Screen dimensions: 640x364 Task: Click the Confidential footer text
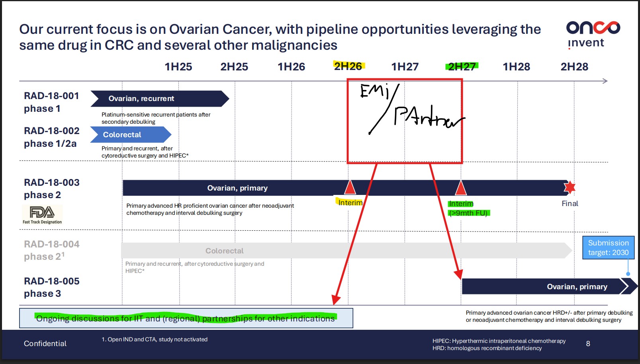45,344
